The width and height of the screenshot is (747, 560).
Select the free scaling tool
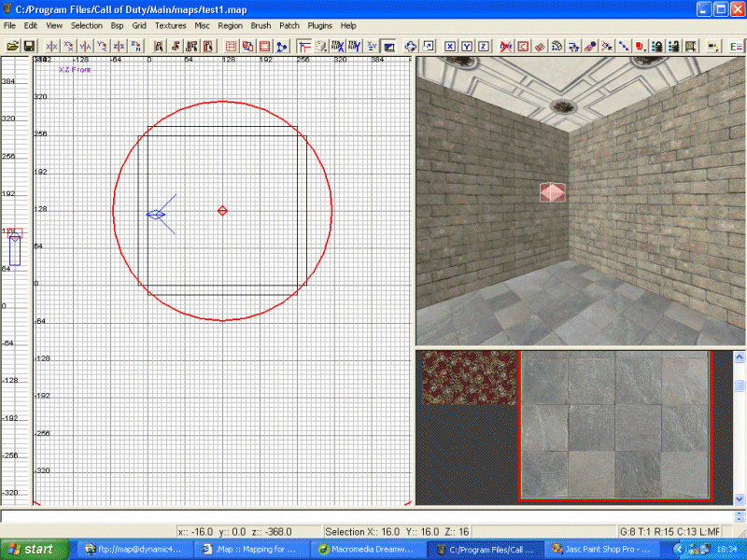point(428,46)
